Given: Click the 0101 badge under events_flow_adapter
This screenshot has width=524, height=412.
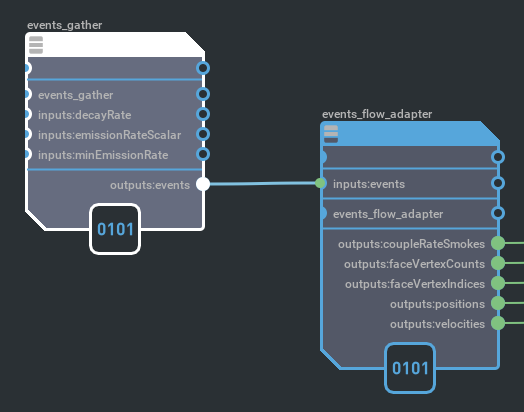Looking at the screenshot, I should 410,368.
